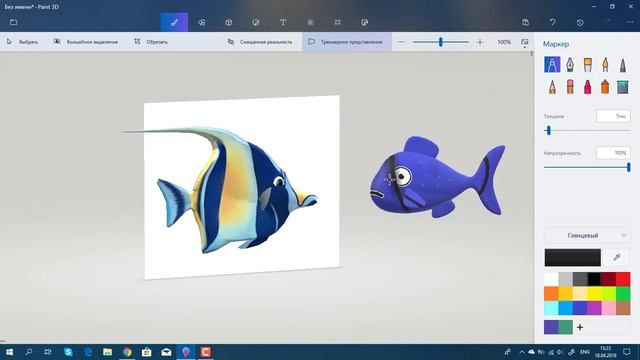640x360 pixels.
Task: Select the Watercolor brush
Action: [x=605, y=64]
